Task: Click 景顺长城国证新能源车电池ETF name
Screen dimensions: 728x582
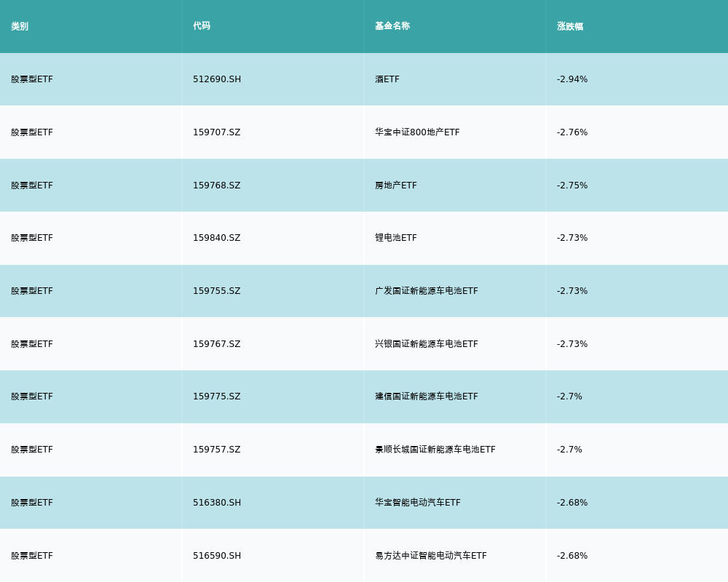Action: tap(435, 450)
